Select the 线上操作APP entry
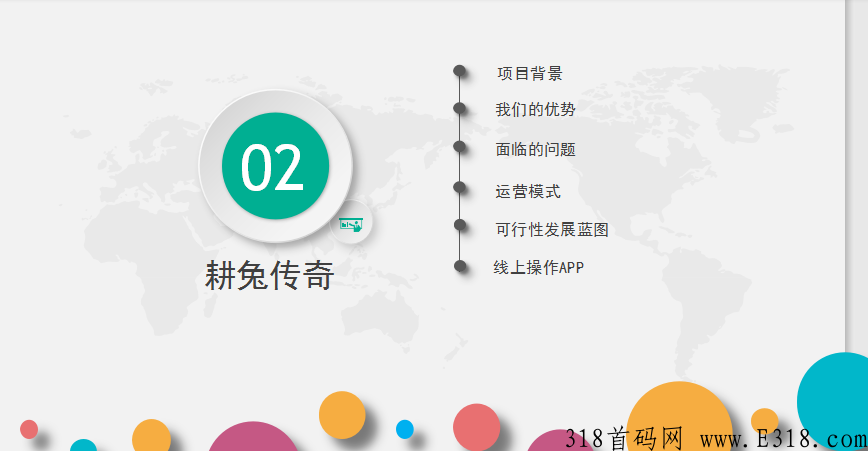Image resolution: width=868 pixels, height=451 pixels. click(x=539, y=267)
